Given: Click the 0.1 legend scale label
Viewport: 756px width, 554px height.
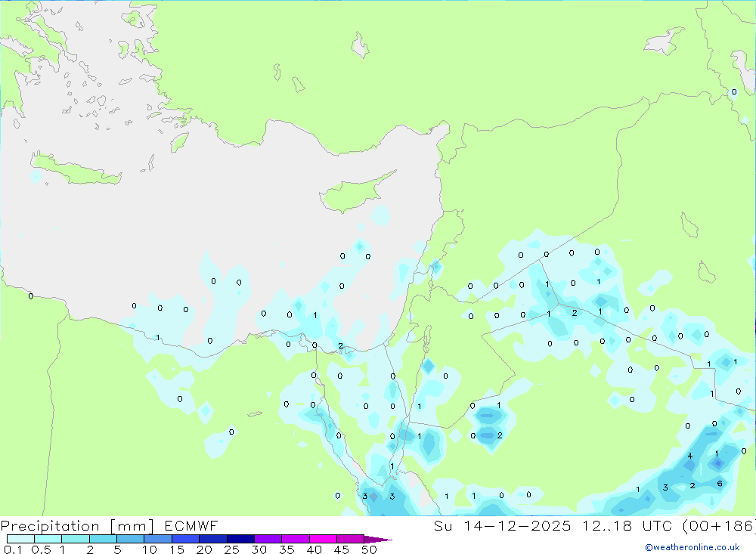Looking at the screenshot, I should [13, 549].
